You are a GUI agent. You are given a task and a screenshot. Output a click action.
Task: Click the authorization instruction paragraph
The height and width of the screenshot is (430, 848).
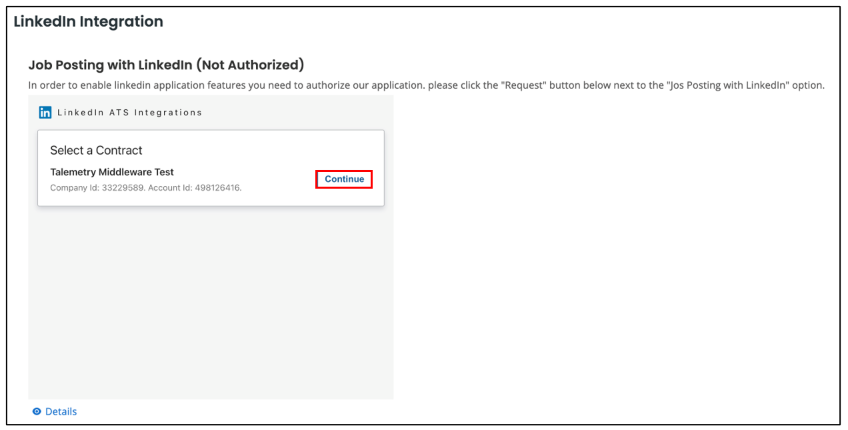click(x=426, y=85)
